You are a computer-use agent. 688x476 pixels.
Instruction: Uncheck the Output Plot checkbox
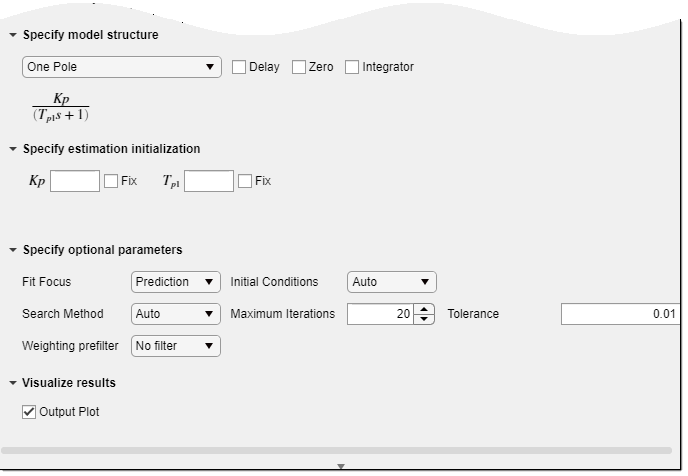coord(29,412)
